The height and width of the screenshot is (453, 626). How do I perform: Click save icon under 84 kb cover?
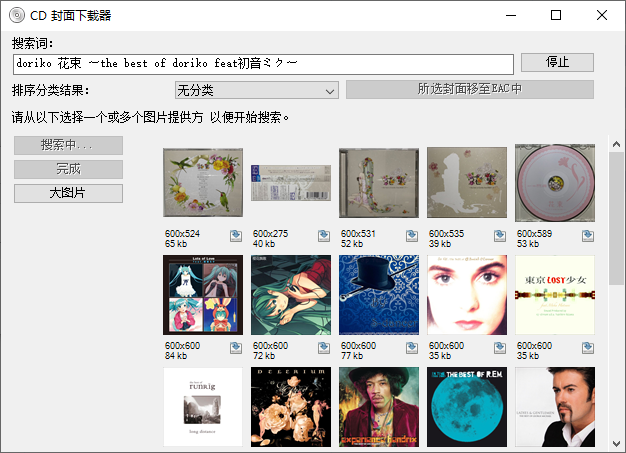235,348
